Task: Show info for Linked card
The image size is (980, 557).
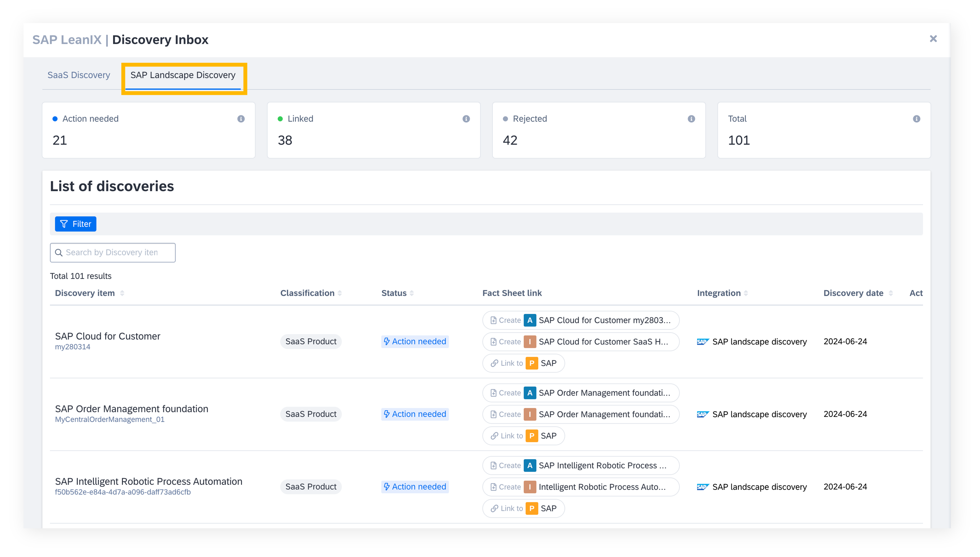Action: pyautogui.click(x=466, y=119)
